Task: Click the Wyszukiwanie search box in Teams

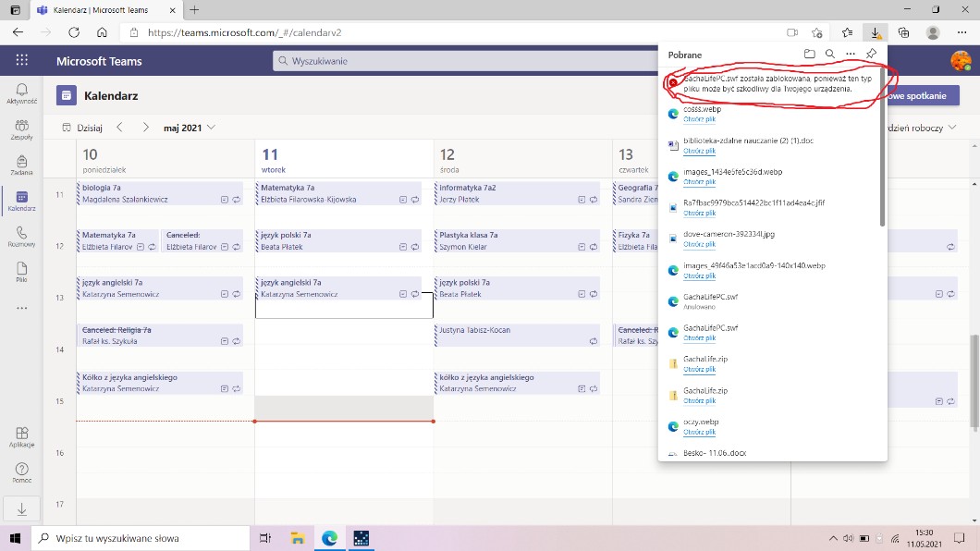Action: (462, 61)
